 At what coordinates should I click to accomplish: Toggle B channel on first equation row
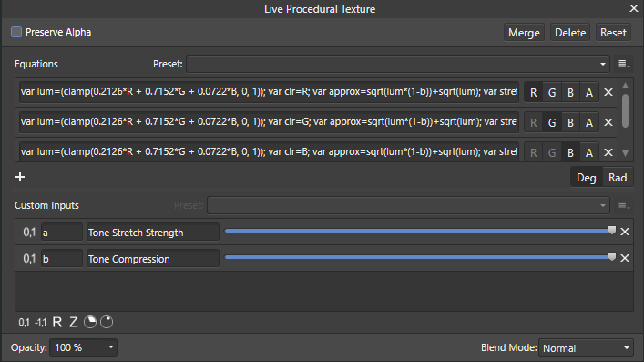point(570,93)
